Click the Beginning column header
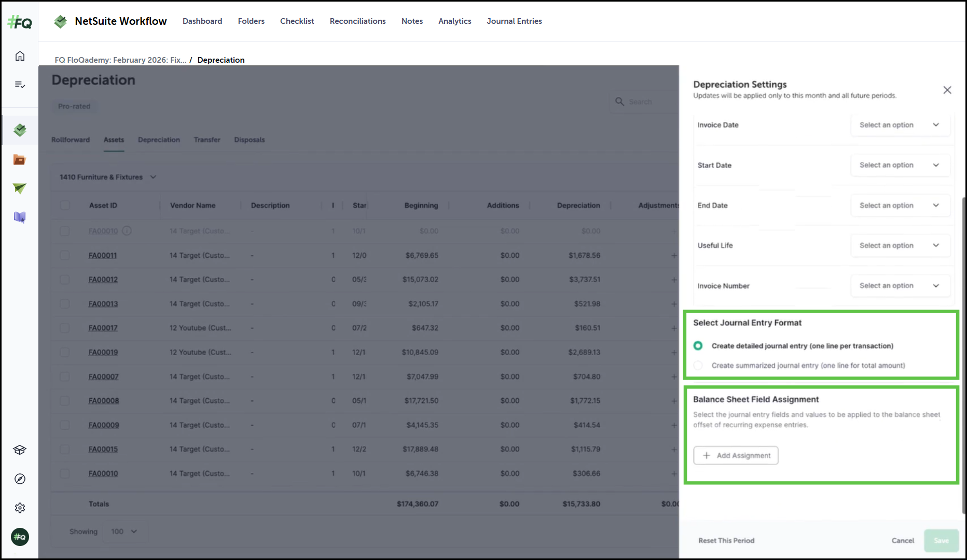Screen dimensions: 967x560 (x=421, y=205)
